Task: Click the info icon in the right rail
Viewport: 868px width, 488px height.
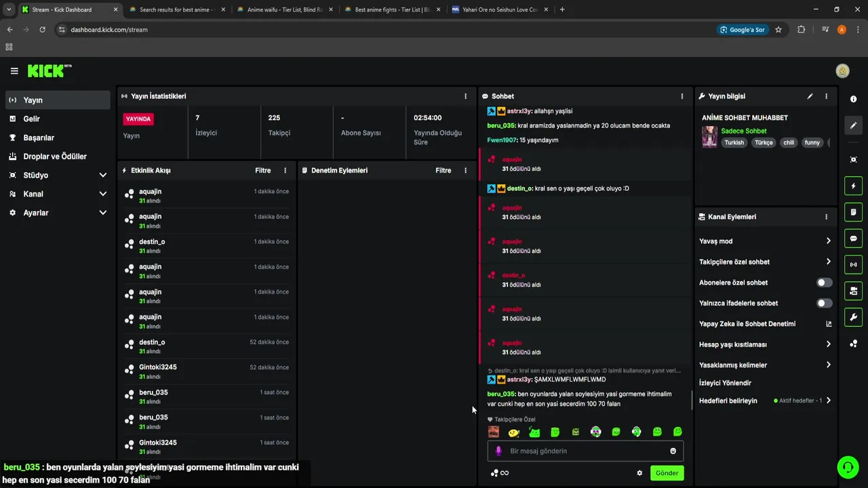Action: coord(853,99)
